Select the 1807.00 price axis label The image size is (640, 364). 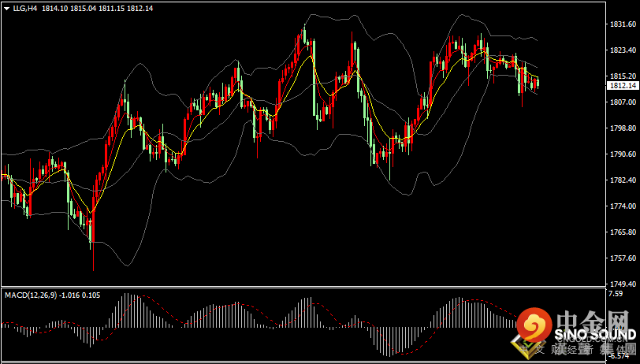(x=623, y=102)
